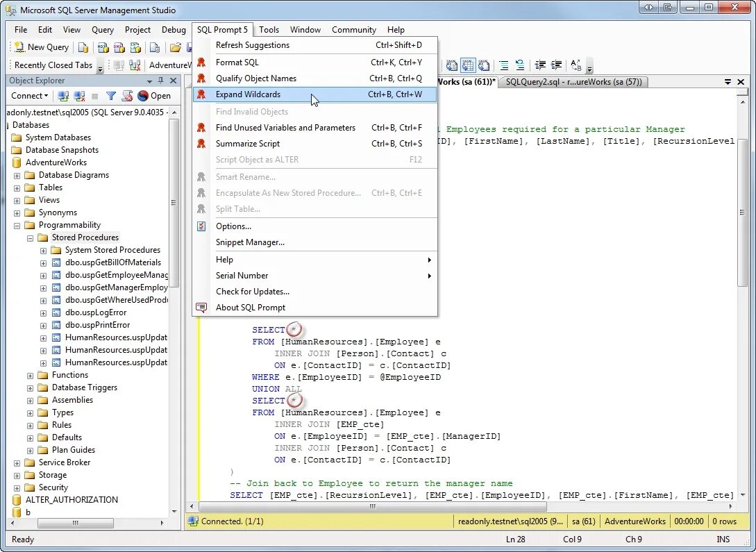Screen dimensions: 756x552
Task: Select Qualify Object Names menu entry
Action: pyautogui.click(x=315, y=78)
